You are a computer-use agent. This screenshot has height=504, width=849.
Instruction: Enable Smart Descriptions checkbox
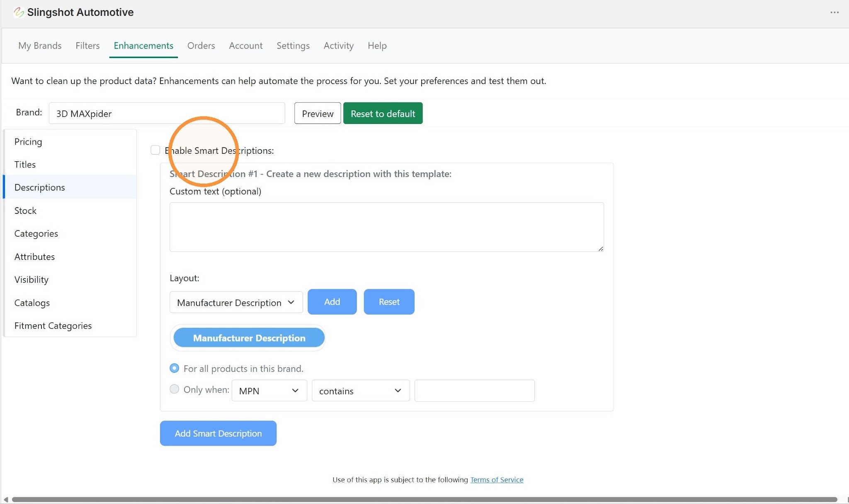(x=155, y=150)
